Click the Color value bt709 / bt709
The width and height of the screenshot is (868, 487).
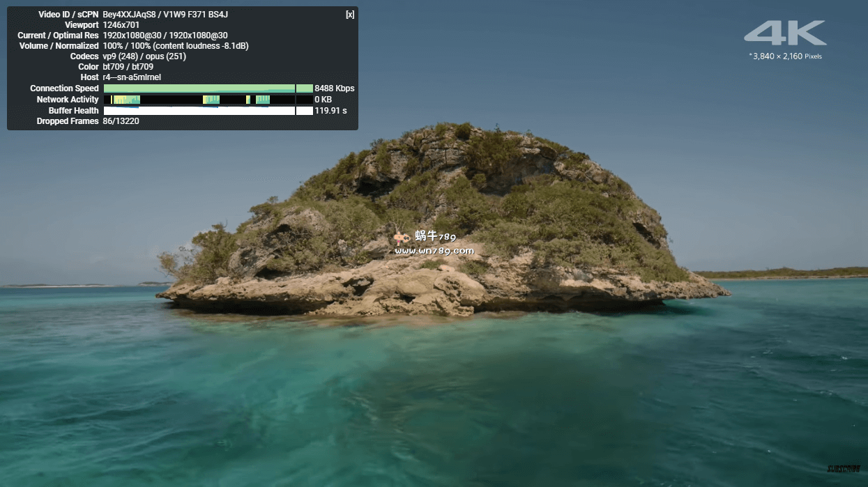128,67
